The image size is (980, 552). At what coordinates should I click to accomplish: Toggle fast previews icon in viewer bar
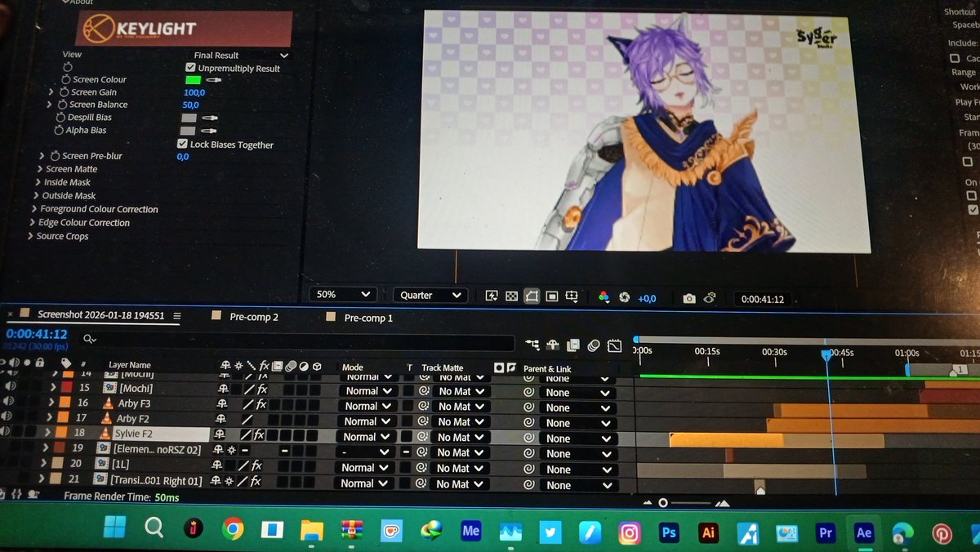[492, 296]
